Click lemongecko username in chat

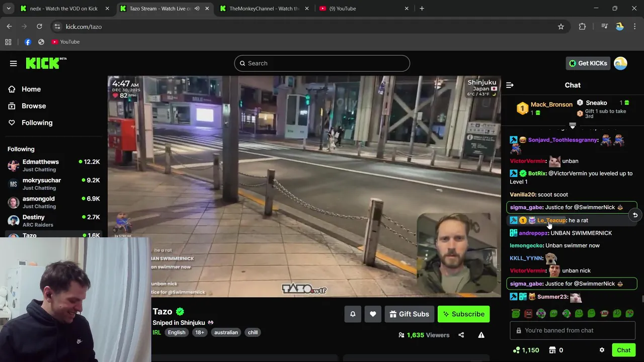527,245
